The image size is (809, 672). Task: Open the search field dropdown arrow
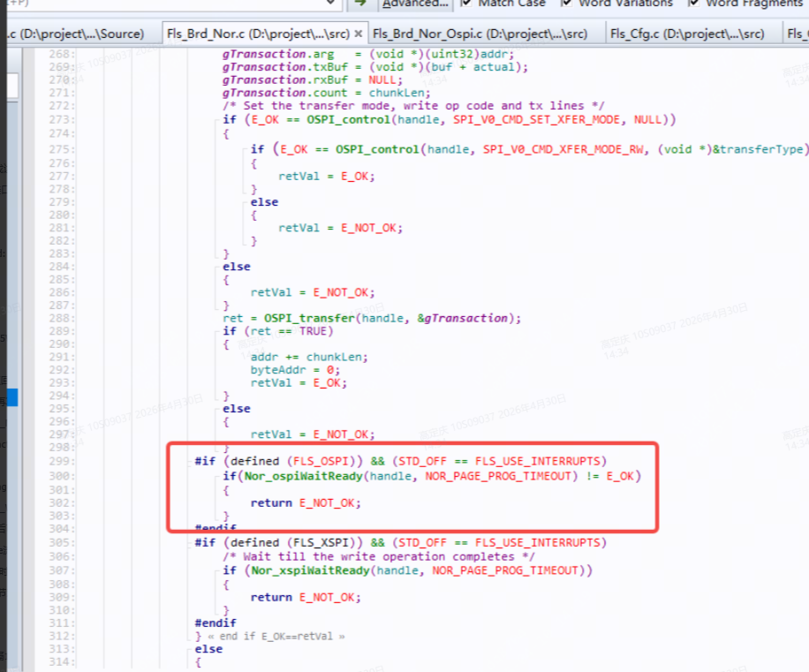click(x=330, y=4)
